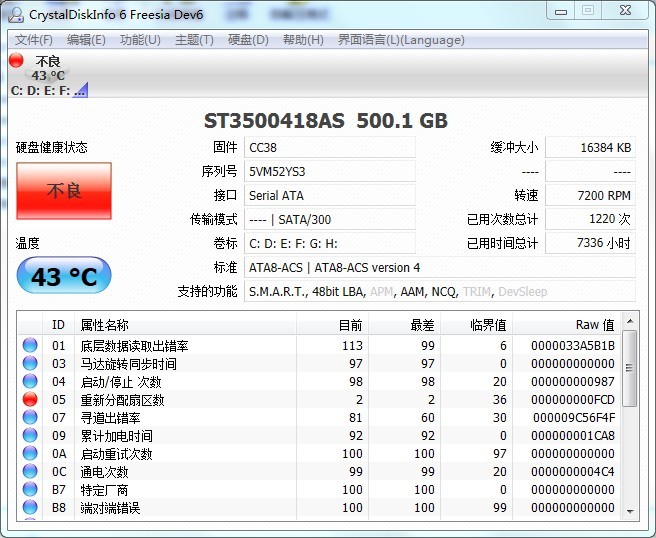Open the 主题(T) menu

point(194,40)
